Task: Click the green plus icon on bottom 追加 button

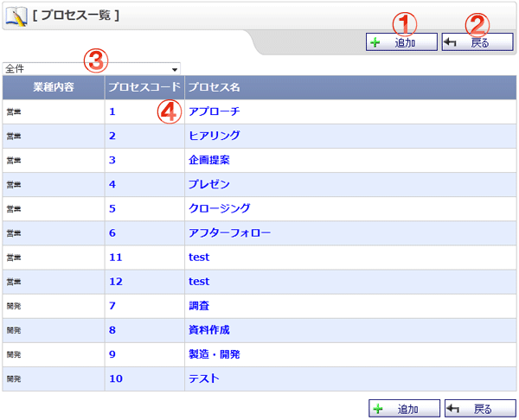Action: point(378,409)
